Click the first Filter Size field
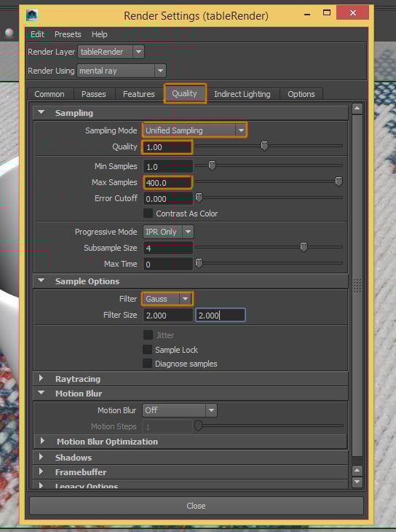Viewport: 396px width, 532px height. point(168,316)
